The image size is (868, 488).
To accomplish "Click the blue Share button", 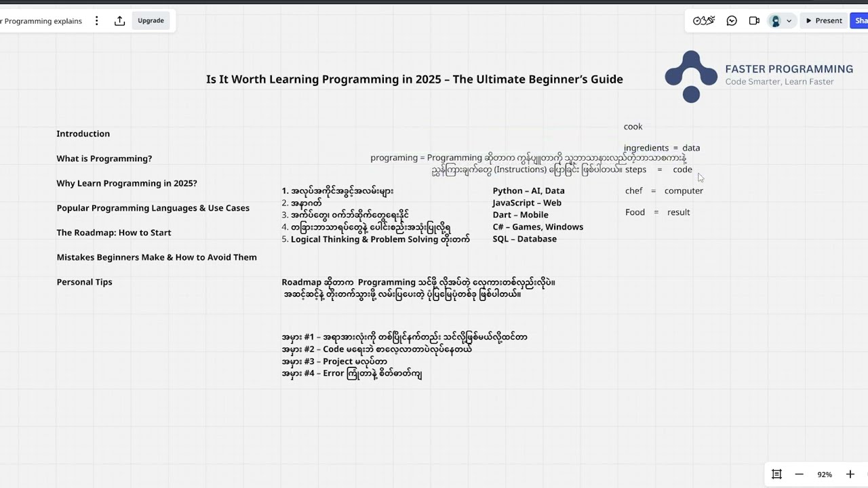I will (859, 21).
